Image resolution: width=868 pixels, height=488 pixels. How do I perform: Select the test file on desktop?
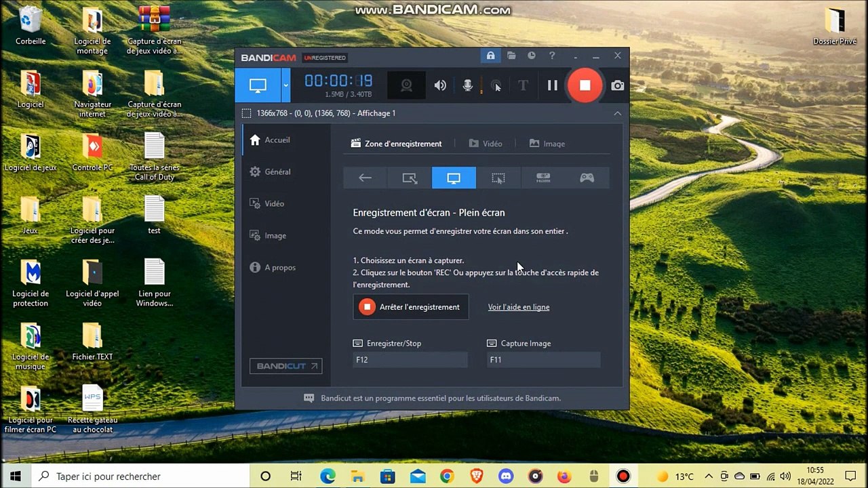tap(155, 215)
